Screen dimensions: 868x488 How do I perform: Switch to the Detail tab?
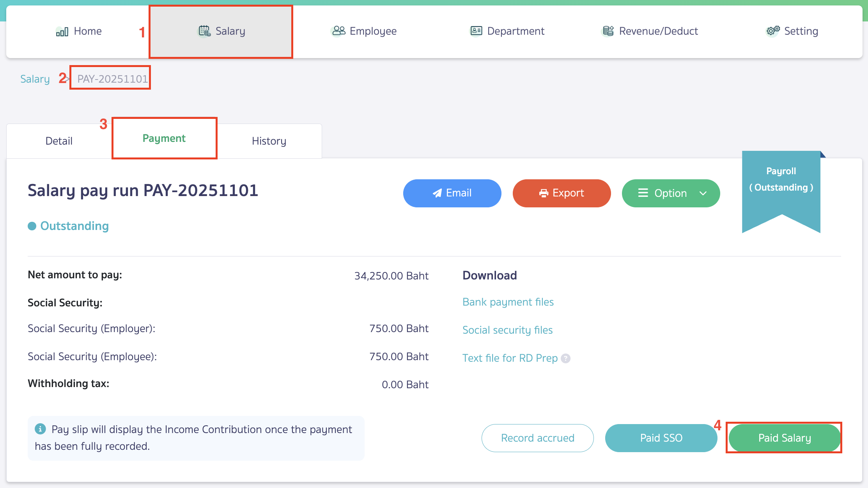click(x=58, y=141)
